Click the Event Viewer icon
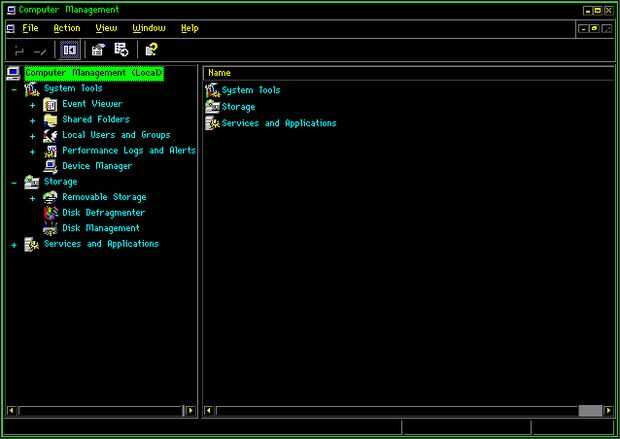 [50, 105]
